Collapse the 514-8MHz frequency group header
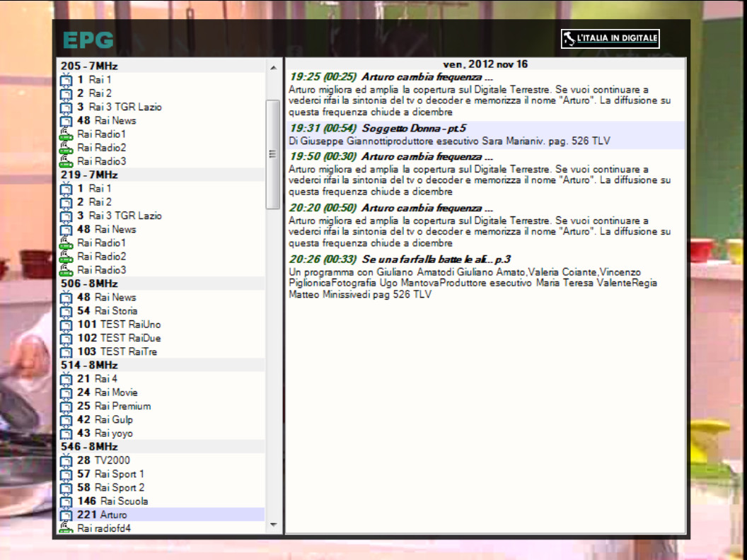747x560 pixels. (x=89, y=366)
